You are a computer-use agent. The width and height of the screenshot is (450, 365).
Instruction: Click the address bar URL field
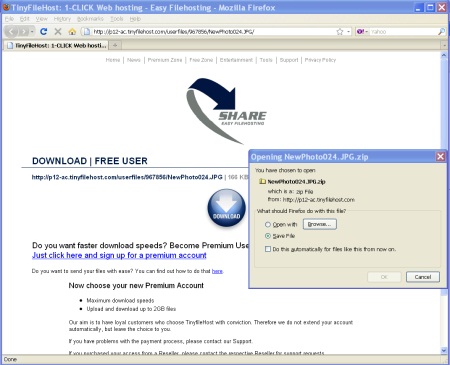pos(213,32)
